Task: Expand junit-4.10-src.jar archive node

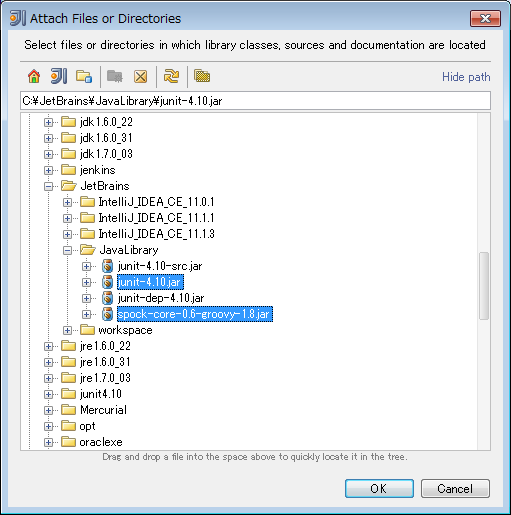Action: coord(86,266)
